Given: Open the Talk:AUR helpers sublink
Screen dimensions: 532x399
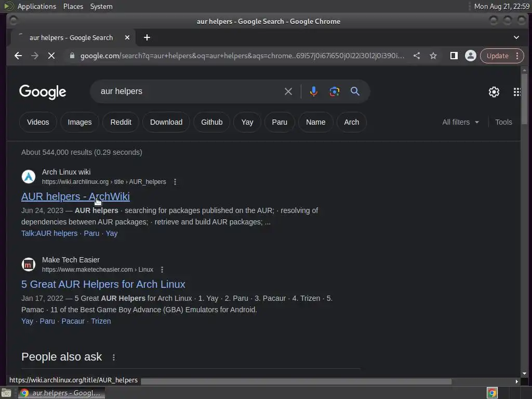Looking at the screenshot, I should 49,233.
